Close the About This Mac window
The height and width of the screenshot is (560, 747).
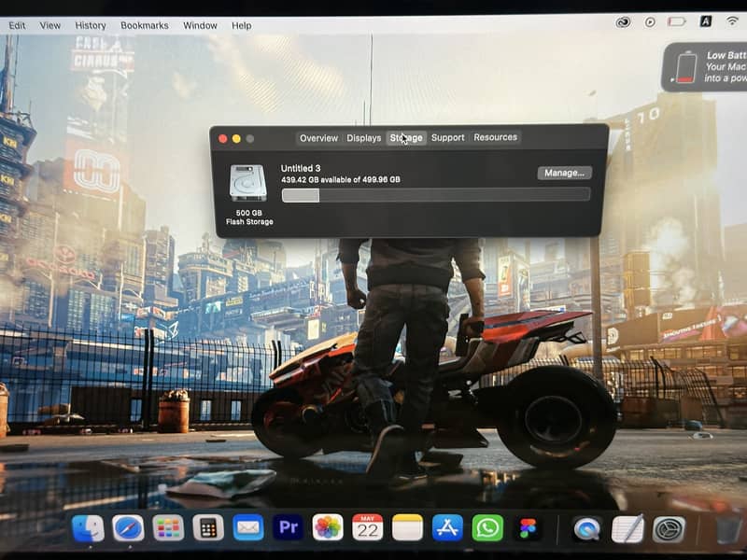(222, 138)
